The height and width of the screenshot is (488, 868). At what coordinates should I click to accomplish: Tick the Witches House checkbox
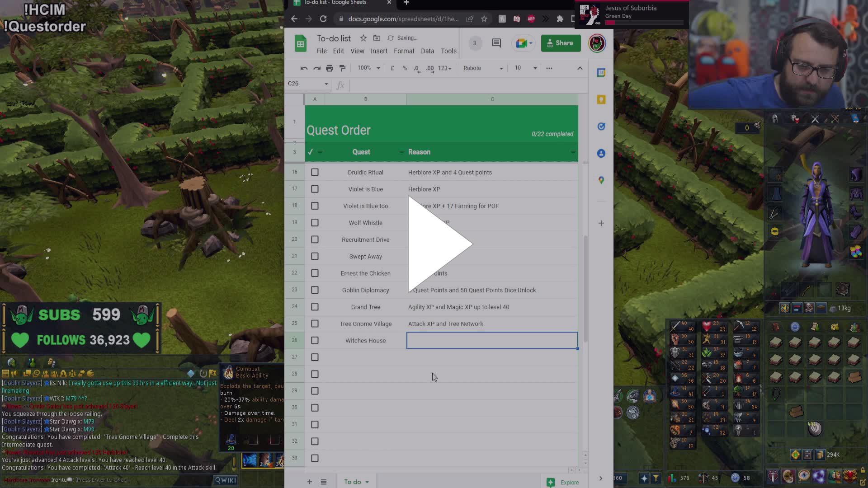click(x=315, y=341)
